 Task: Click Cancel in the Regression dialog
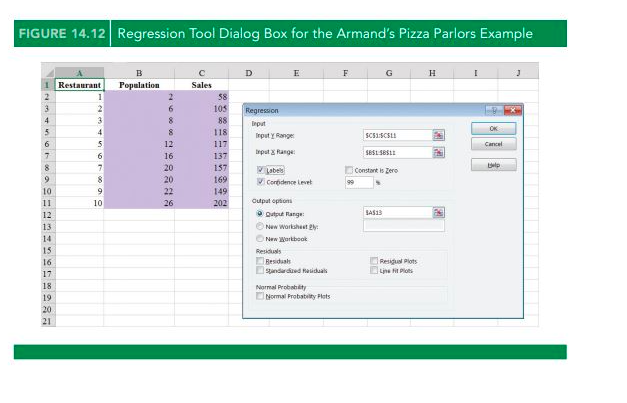[x=493, y=144]
